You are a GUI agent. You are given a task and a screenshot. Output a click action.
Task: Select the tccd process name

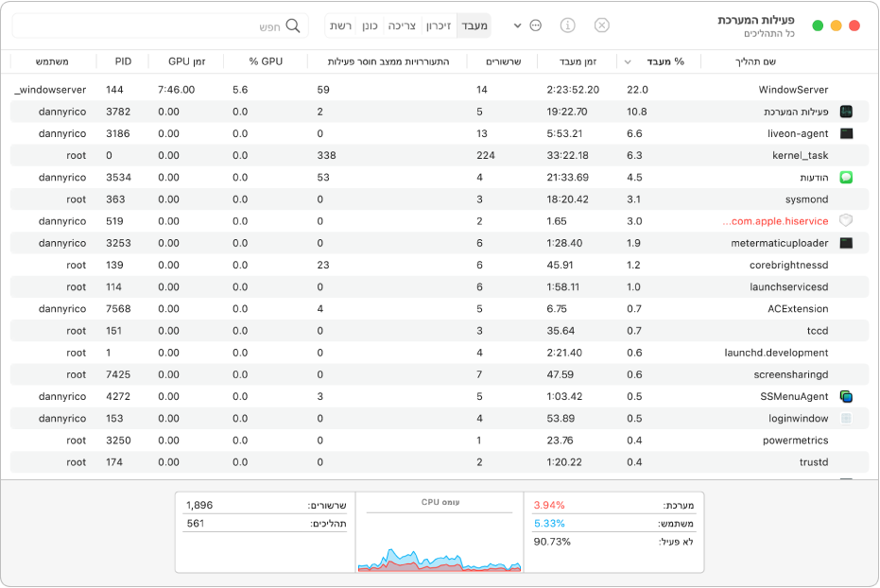click(x=817, y=331)
